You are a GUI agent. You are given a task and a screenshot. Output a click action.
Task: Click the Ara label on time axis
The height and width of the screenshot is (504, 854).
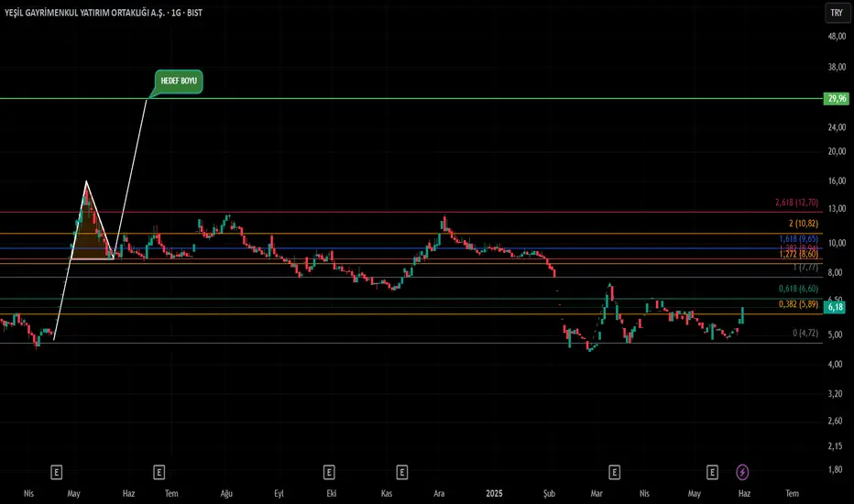439,493
